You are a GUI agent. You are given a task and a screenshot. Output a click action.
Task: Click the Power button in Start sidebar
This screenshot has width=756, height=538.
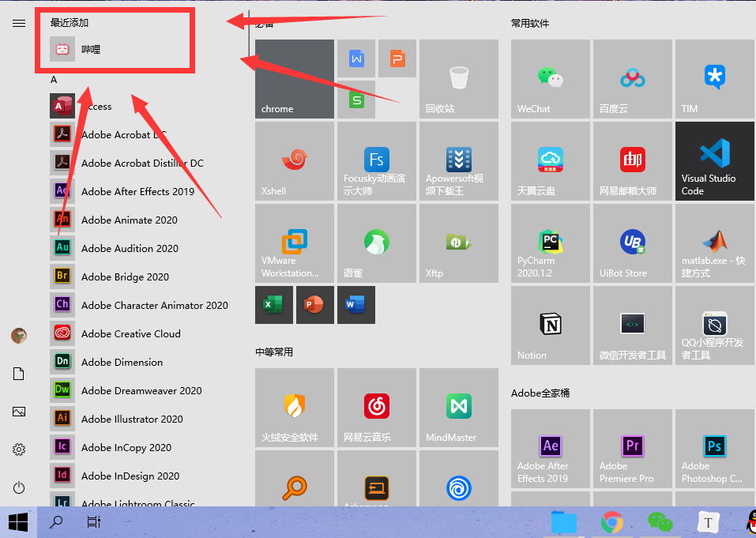tap(19, 487)
